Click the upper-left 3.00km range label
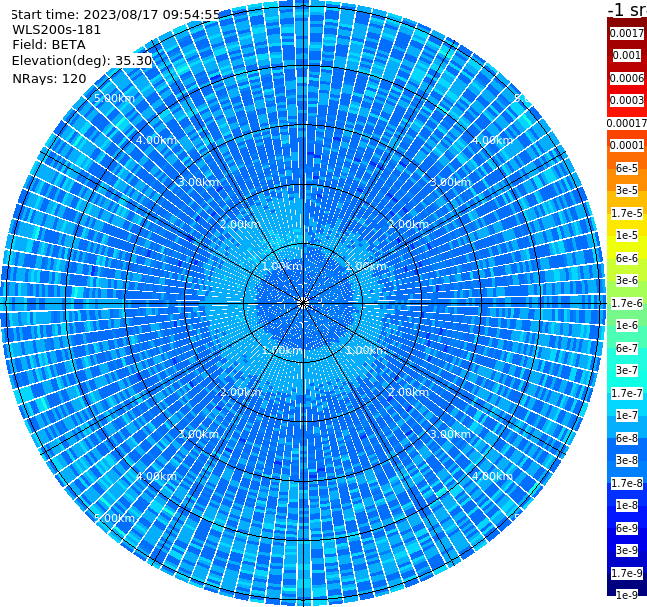 (198, 182)
